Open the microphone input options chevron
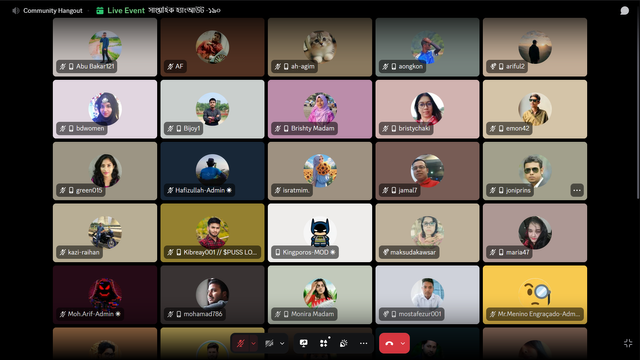This screenshot has width=640, height=360. [x=253, y=343]
